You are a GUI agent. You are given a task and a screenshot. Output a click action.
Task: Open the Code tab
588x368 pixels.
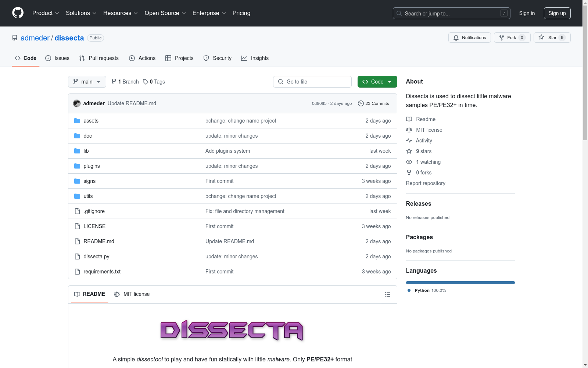[x=26, y=58]
